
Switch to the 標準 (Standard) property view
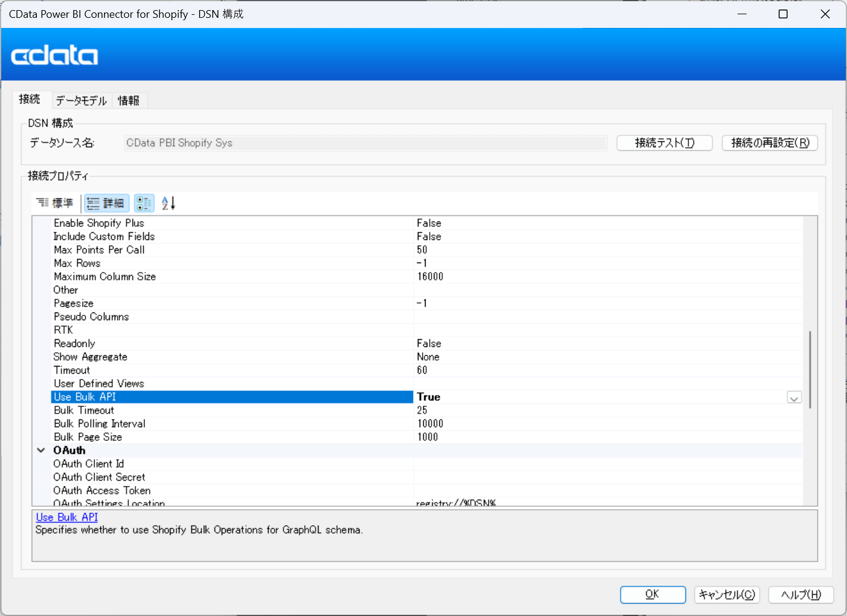click(x=55, y=203)
